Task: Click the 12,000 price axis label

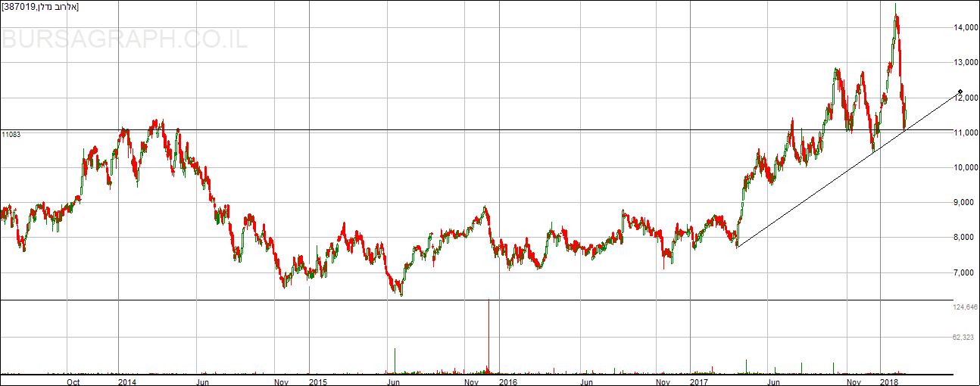Action: point(965,98)
